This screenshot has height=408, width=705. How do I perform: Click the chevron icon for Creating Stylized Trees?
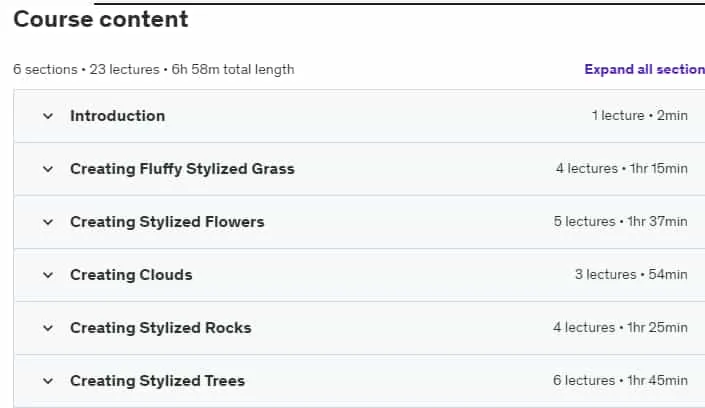point(48,381)
